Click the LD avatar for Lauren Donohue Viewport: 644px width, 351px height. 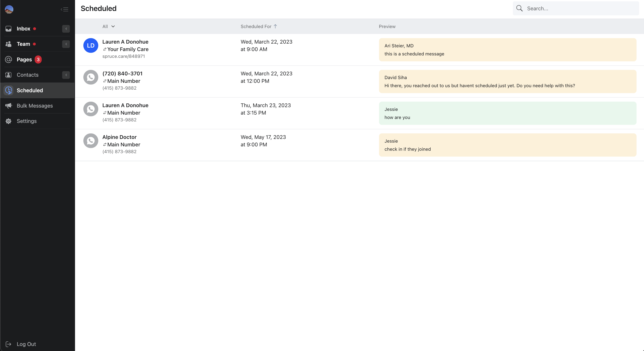(91, 45)
